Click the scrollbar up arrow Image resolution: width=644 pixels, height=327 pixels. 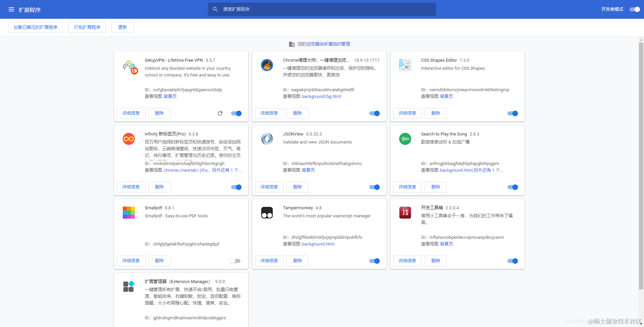641,40
